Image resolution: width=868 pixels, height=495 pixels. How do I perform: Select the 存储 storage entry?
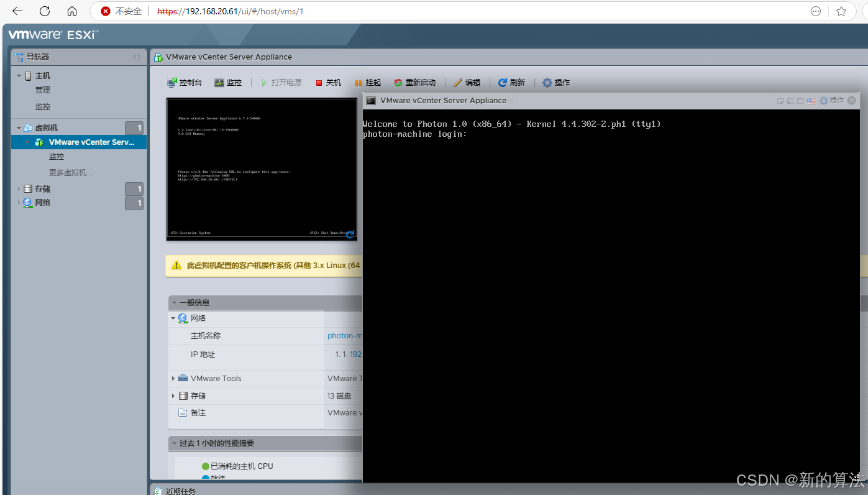43,189
